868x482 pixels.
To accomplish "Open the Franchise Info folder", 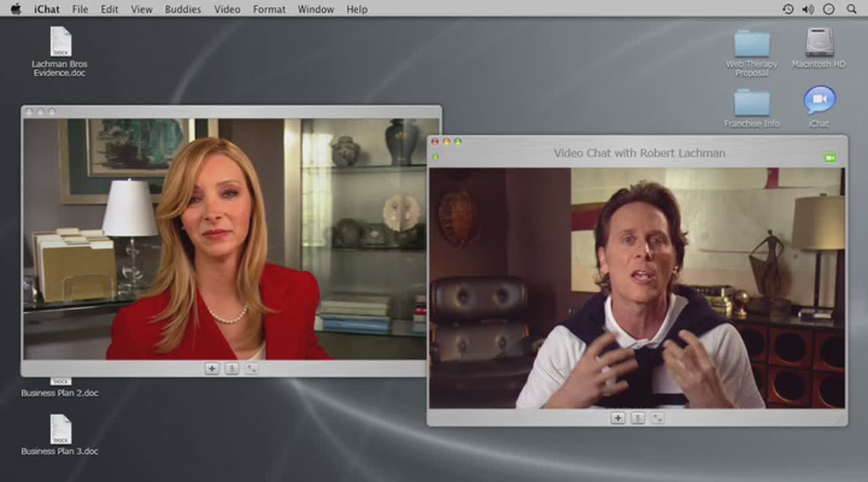I will (x=751, y=103).
